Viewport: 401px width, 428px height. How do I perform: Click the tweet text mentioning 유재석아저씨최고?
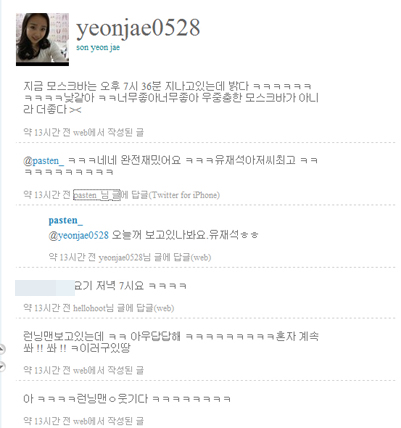click(x=170, y=166)
